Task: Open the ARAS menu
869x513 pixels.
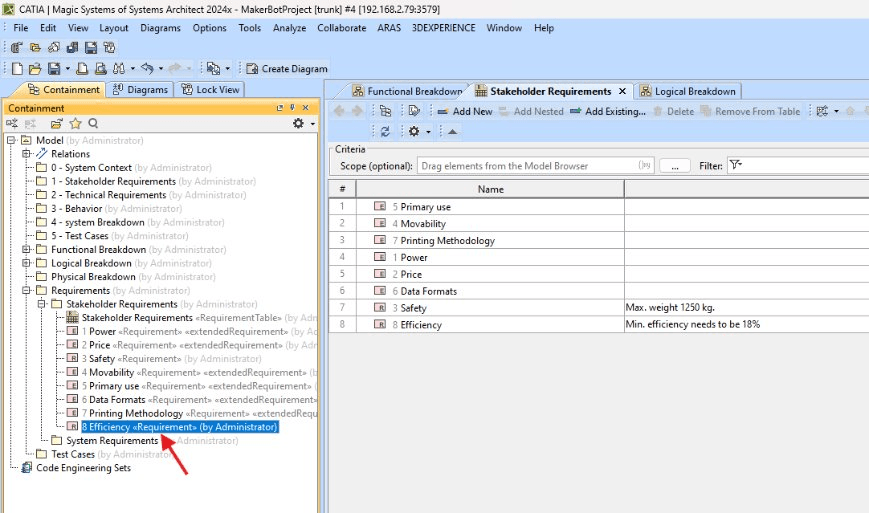Action: 389,28
